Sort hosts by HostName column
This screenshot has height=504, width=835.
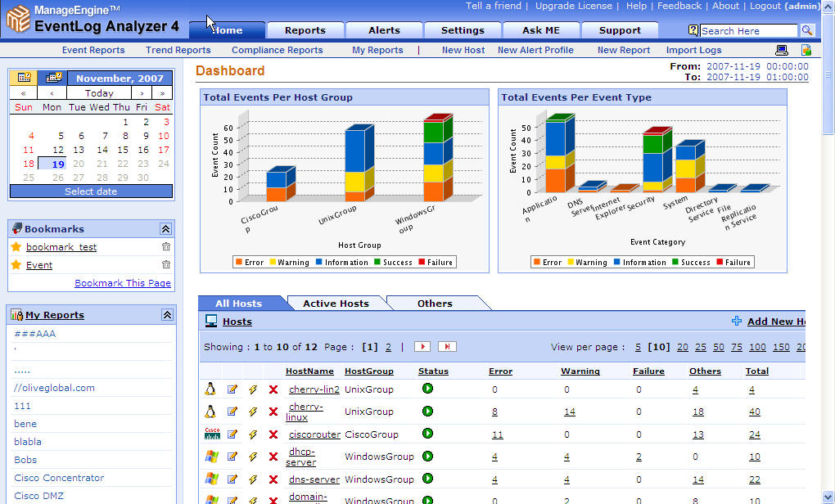pos(309,371)
